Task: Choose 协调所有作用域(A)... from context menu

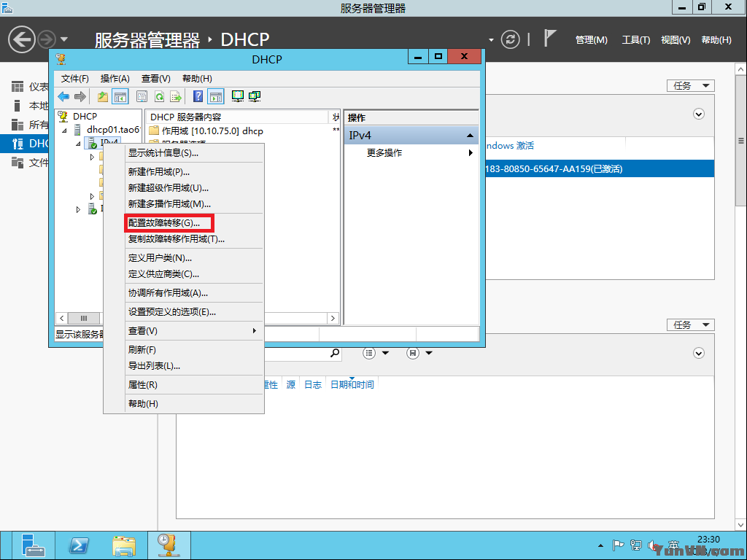Action: click(184, 293)
